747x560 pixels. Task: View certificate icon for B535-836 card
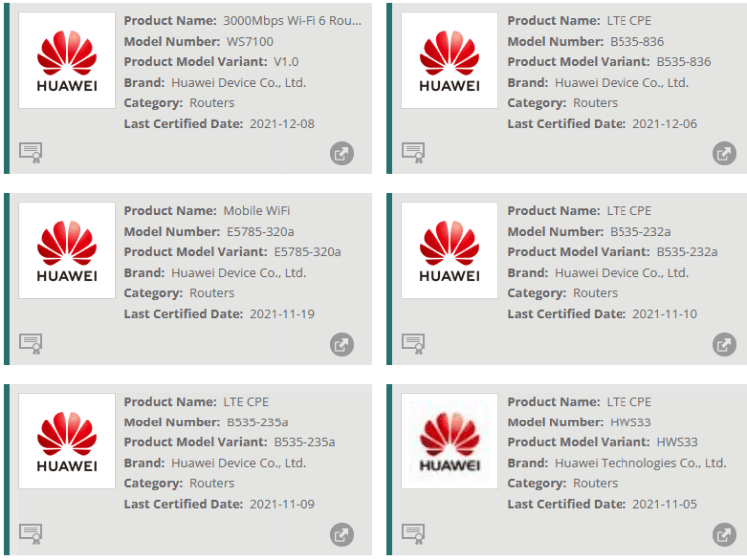tap(413, 152)
